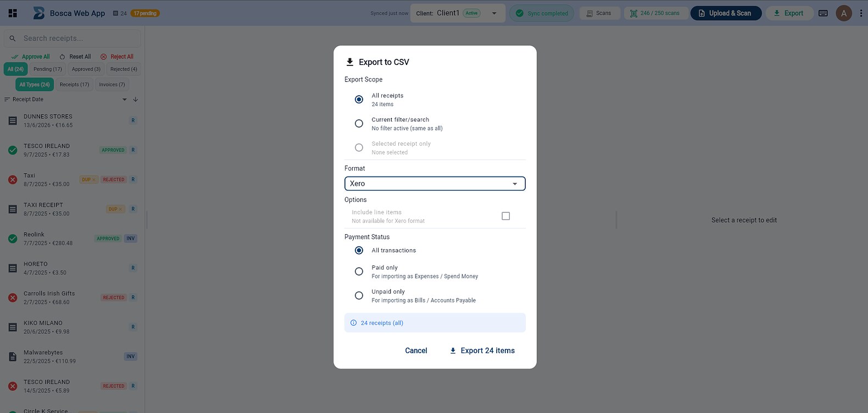Click the KIKO MILANO receipt icon

13,327
